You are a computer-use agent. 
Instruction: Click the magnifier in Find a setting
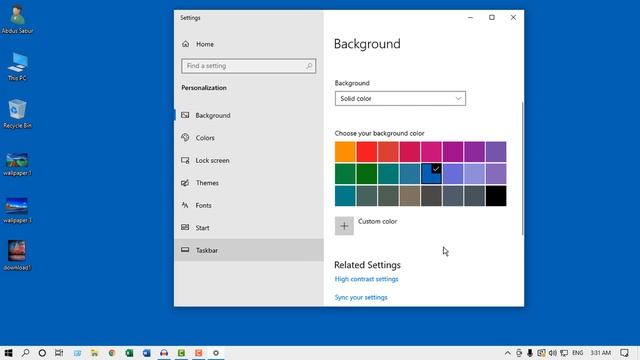coord(309,66)
